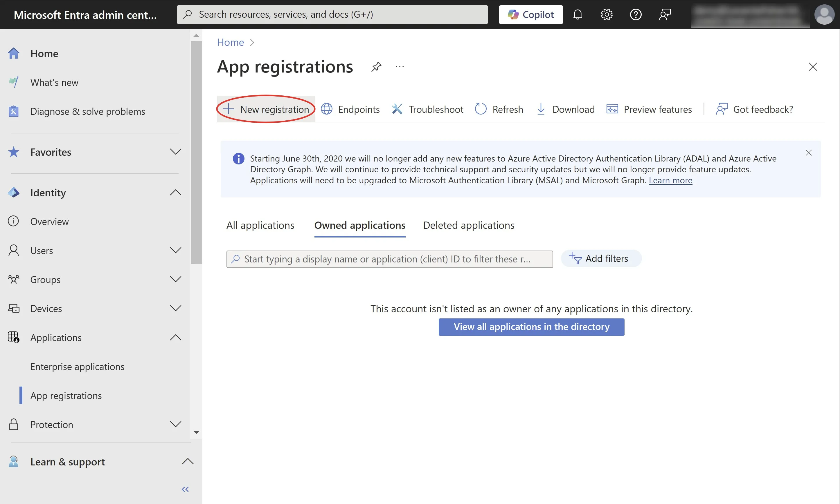Switch to Deleted applications tab
This screenshot has width=840, height=504.
click(468, 225)
